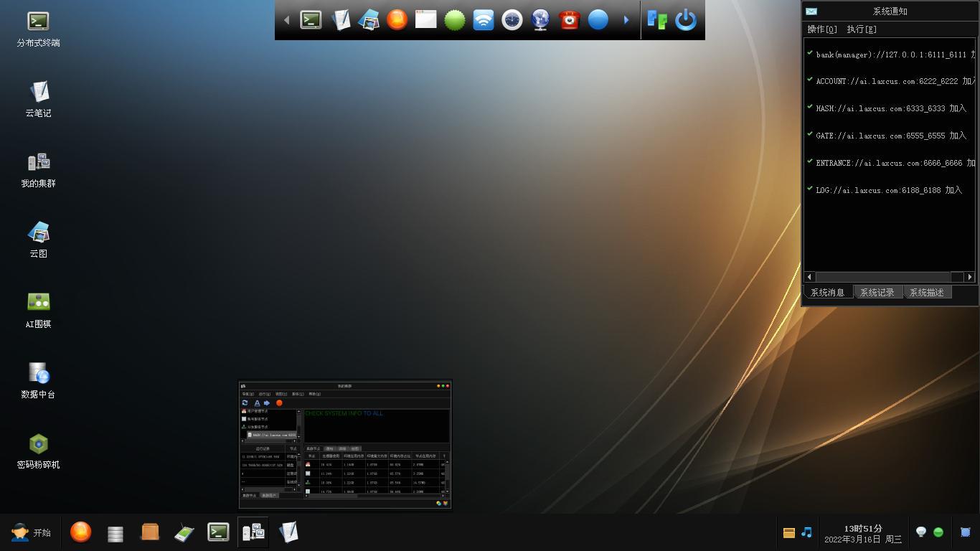Click the green badge icon in the top dock
The image size is (980, 551).
[455, 20]
